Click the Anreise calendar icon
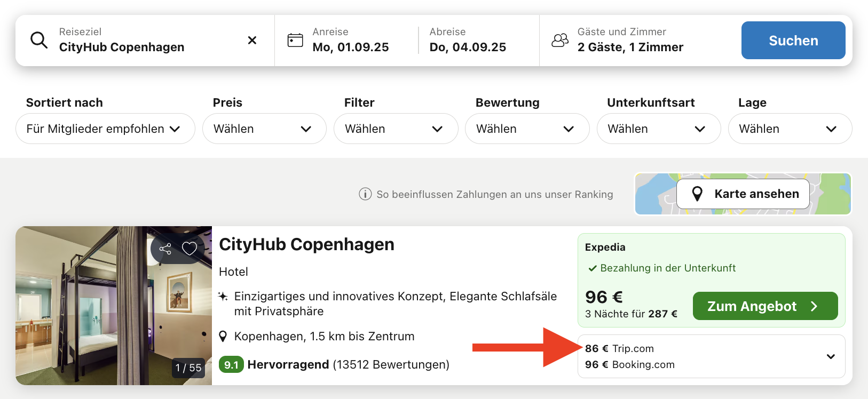The height and width of the screenshot is (399, 868). pos(295,40)
